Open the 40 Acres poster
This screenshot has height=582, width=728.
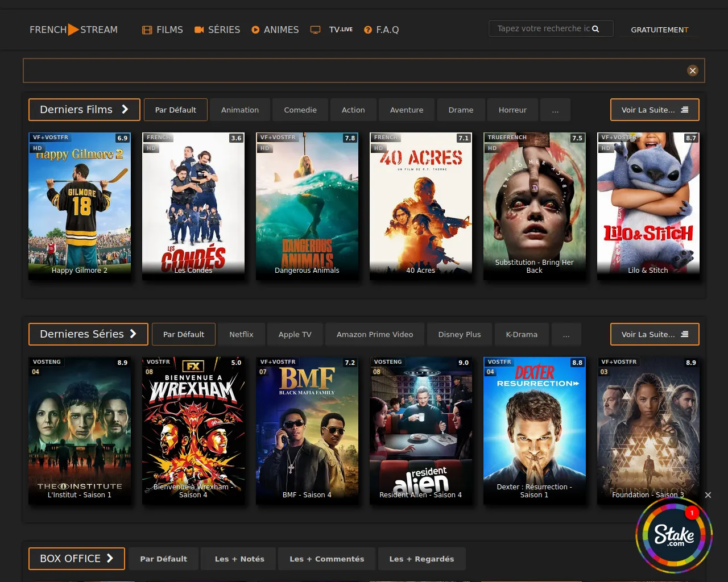[421, 206]
